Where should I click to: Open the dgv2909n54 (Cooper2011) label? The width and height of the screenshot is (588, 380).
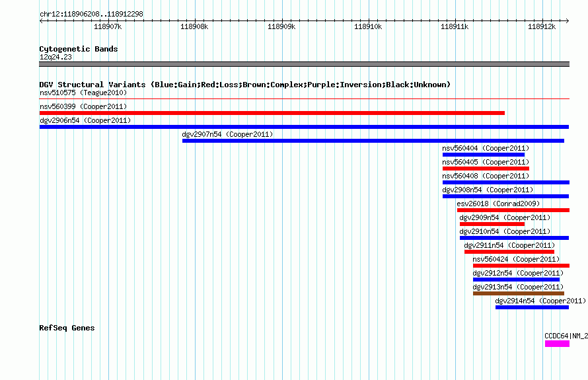pyautogui.click(x=505, y=217)
